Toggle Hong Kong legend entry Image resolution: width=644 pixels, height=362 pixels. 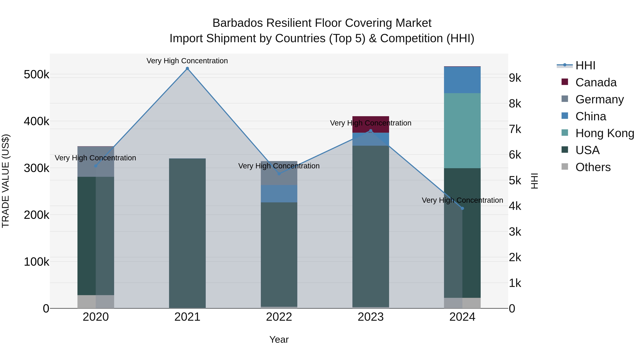coord(597,133)
